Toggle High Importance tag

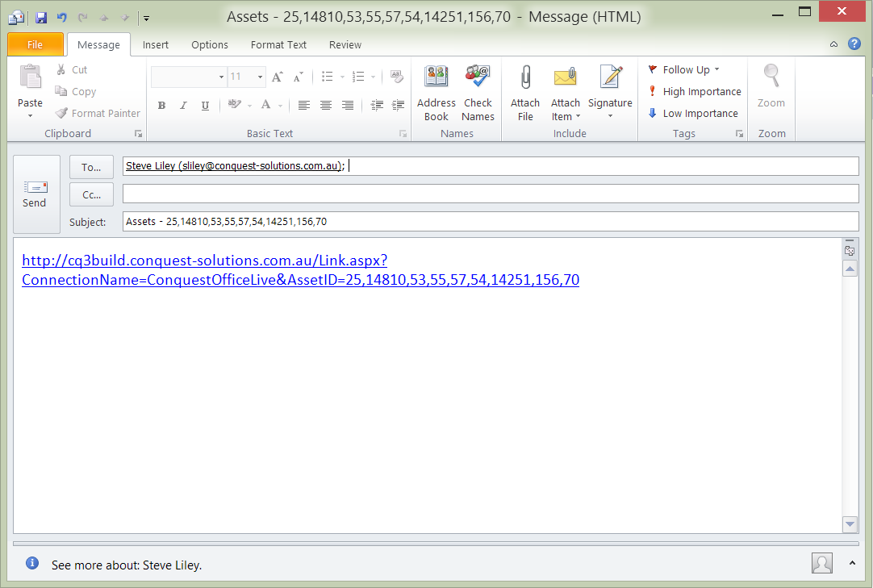tap(694, 91)
